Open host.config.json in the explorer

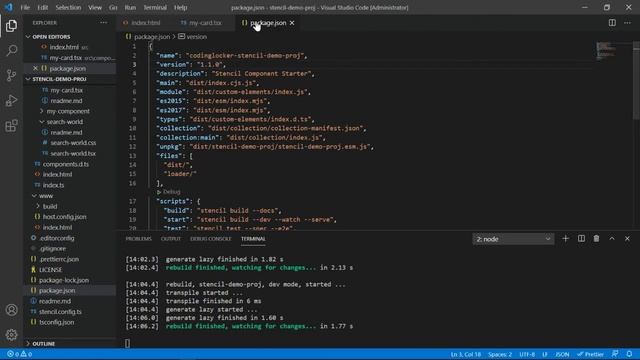coord(64,217)
